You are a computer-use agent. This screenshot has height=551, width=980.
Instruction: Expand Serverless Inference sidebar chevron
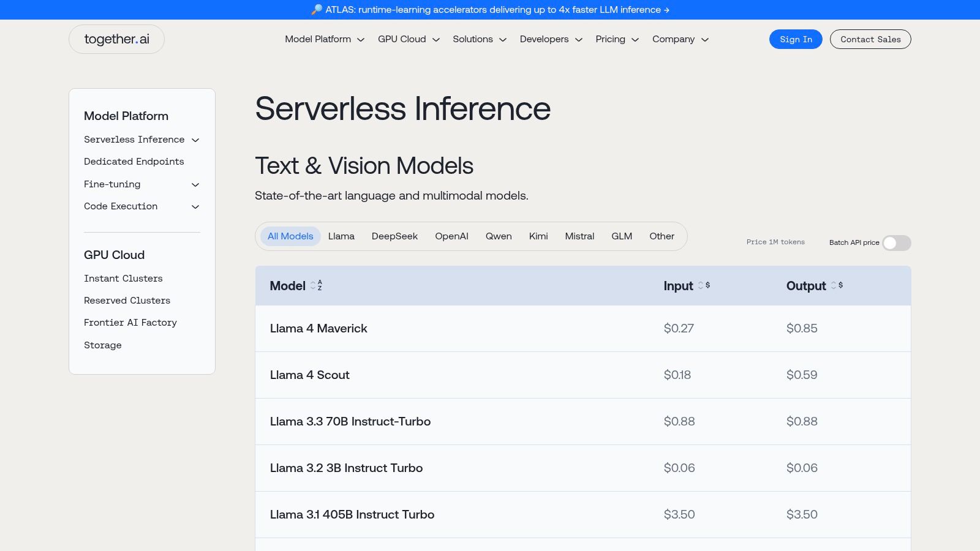[195, 140]
